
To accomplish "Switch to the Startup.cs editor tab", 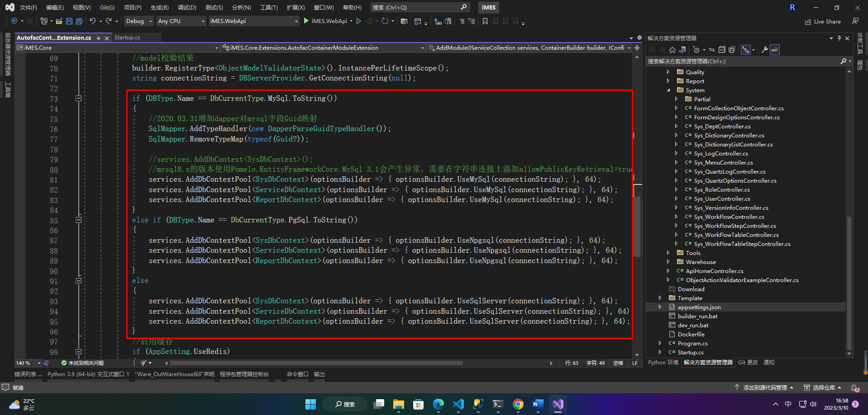I will pyautogui.click(x=127, y=38).
